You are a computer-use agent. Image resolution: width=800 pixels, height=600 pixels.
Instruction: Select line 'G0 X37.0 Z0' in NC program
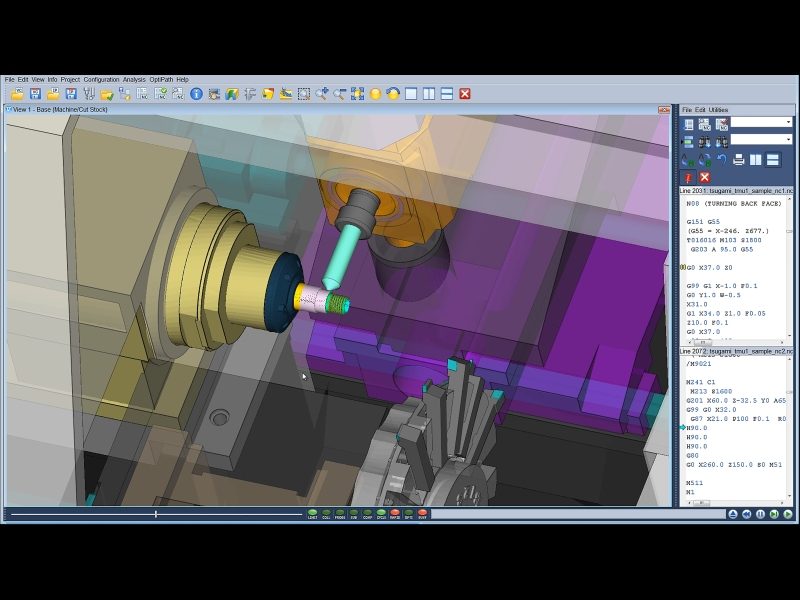pos(710,268)
